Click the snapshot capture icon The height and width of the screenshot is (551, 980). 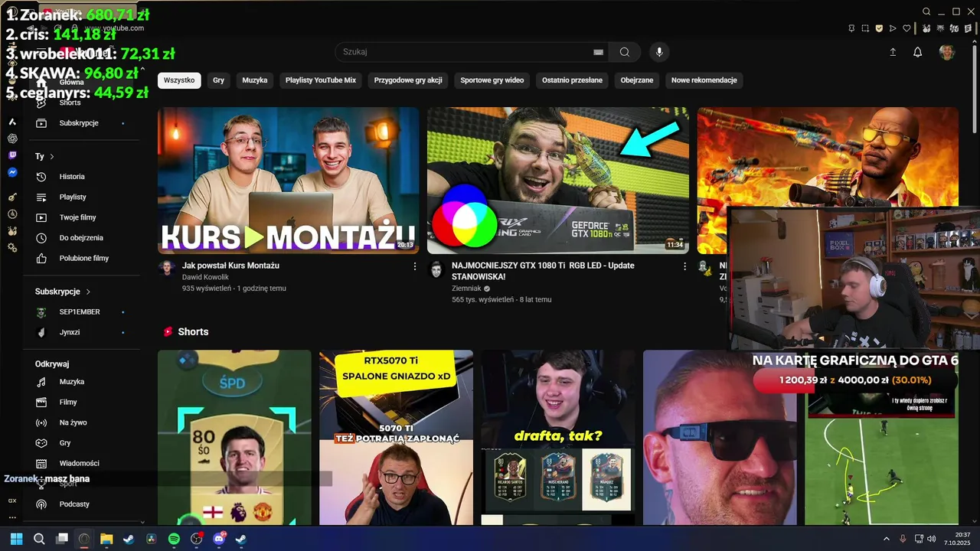coord(865,28)
